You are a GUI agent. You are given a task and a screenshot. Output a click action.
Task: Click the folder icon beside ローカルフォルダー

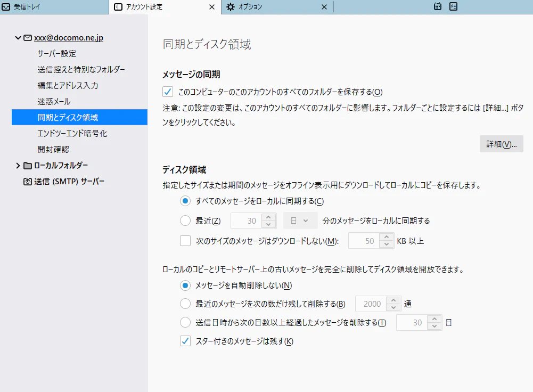tap(28, 166)
